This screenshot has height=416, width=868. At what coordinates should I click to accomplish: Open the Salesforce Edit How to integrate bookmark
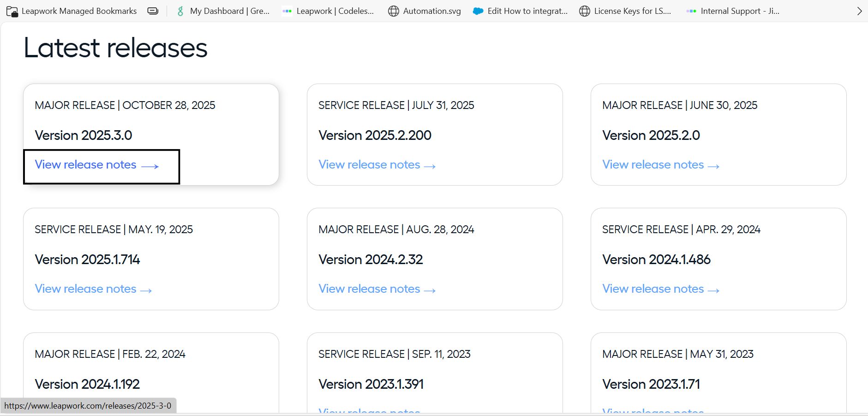(x=521, y=11)
